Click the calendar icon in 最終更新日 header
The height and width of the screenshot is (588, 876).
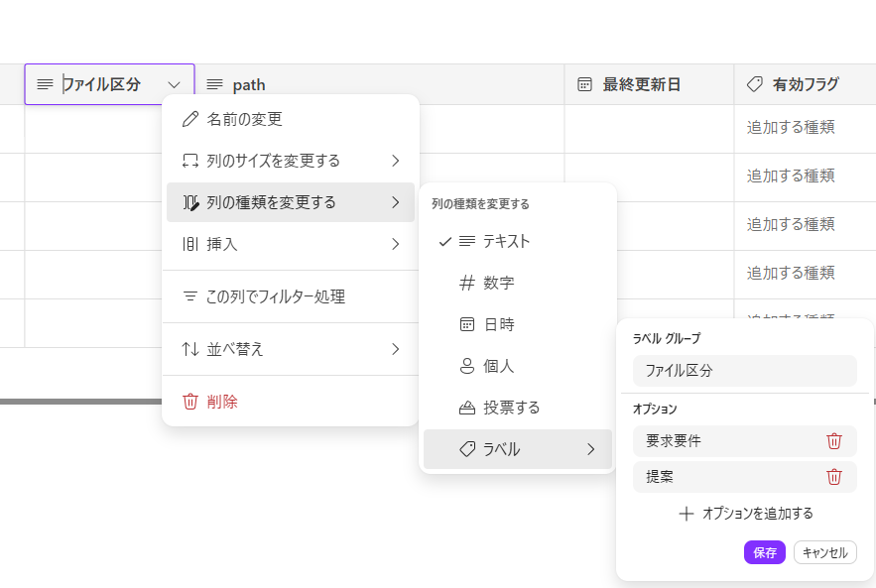[584, 84]
